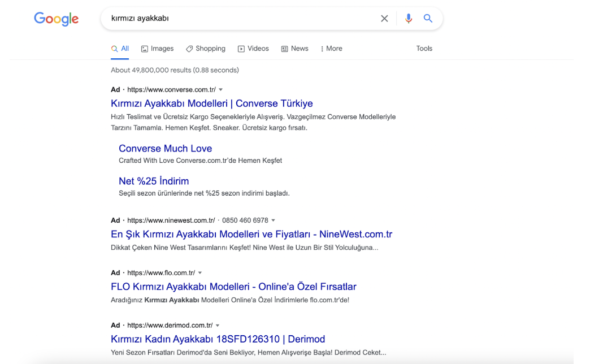The height and width of the screenshot is (364, 590).
Task: Start voice search with the microphone icon
Action: (x=408, y=19)
